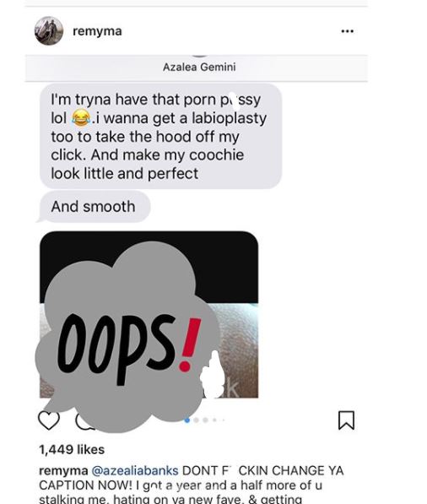Jump to the third carousel dot
The image size is (427, 504).
click(x=205, y=420)
